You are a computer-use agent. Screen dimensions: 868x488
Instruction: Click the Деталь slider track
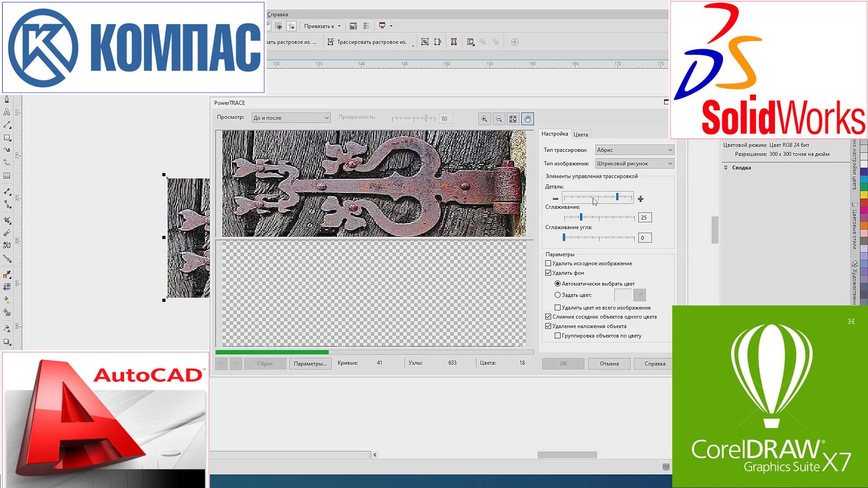(x=598, y=197)
